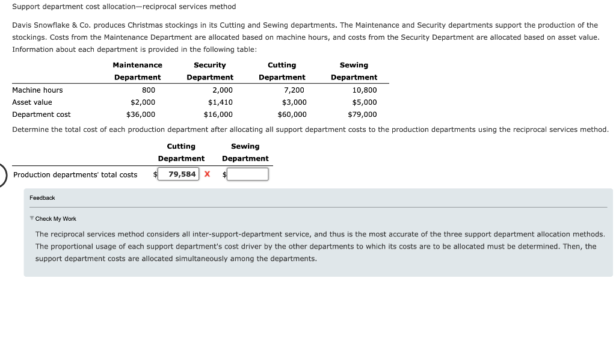Click the Check My Work label
Viewport: 616px width, 364px height.
(x=55, y=218)
